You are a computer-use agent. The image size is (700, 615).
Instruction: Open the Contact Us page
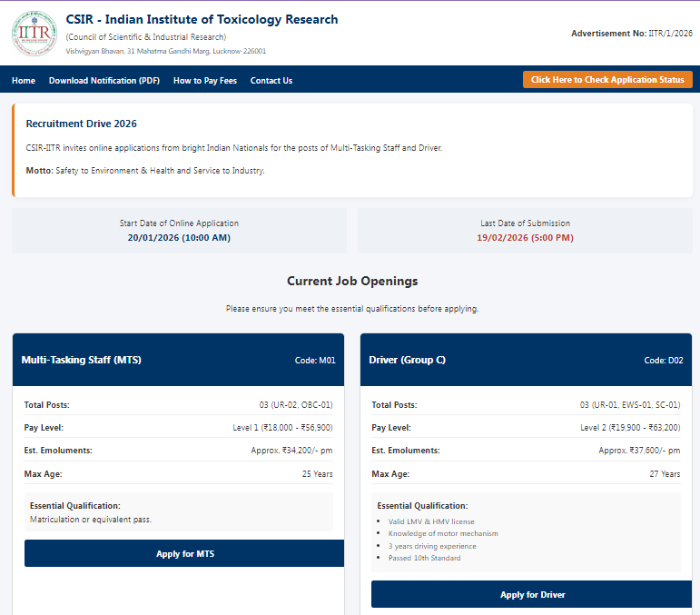271,80
